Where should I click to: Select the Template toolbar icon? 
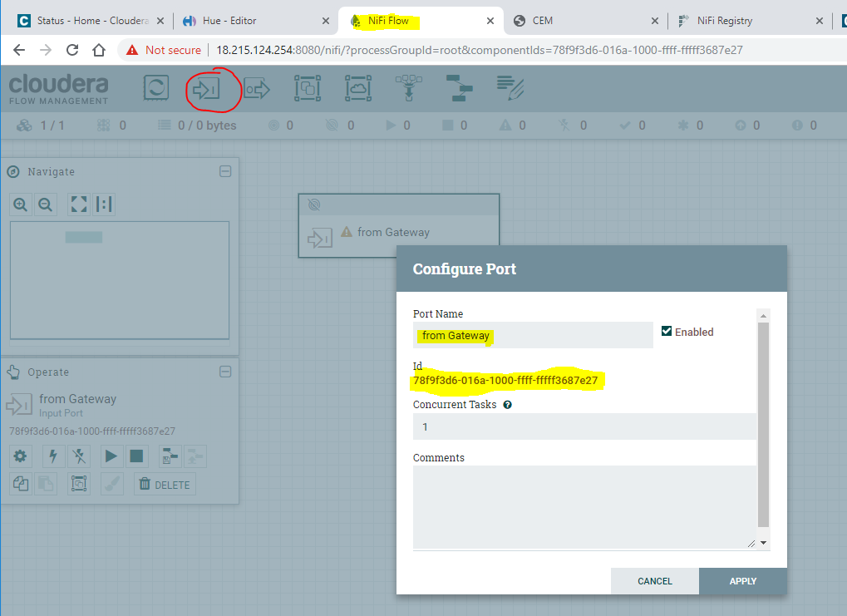coord(459,88)
